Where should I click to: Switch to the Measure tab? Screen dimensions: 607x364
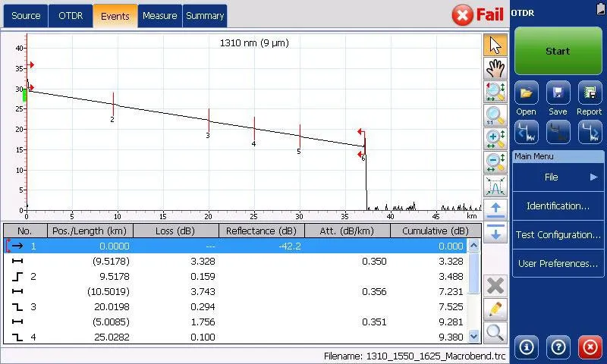(x=159, y=15)
